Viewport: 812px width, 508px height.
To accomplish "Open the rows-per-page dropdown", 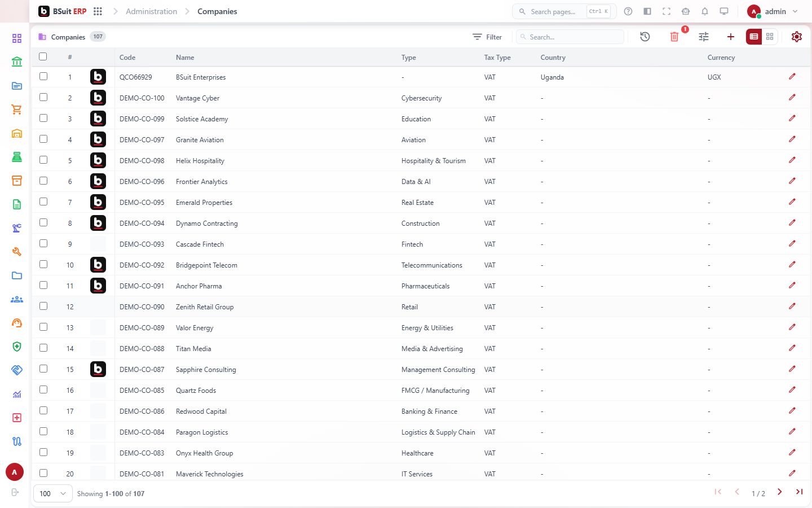I will pyautogui.click(x=53, y=494).
